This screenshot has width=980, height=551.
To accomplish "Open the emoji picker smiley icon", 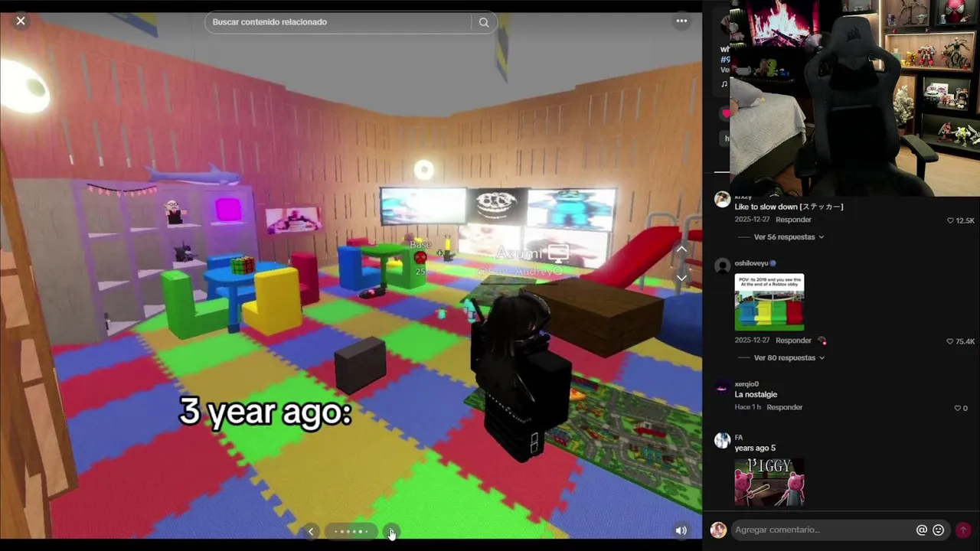I will tap(939, 530).
